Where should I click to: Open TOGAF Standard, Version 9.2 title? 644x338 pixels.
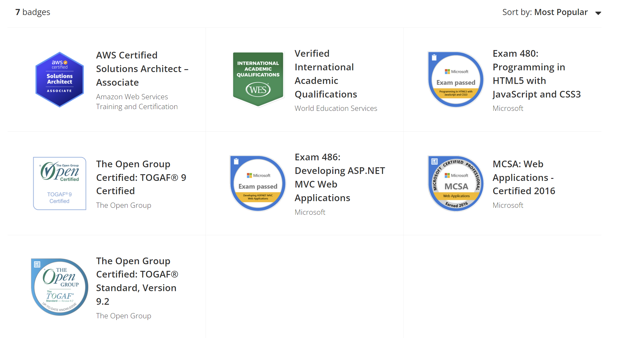coord(137,281)
